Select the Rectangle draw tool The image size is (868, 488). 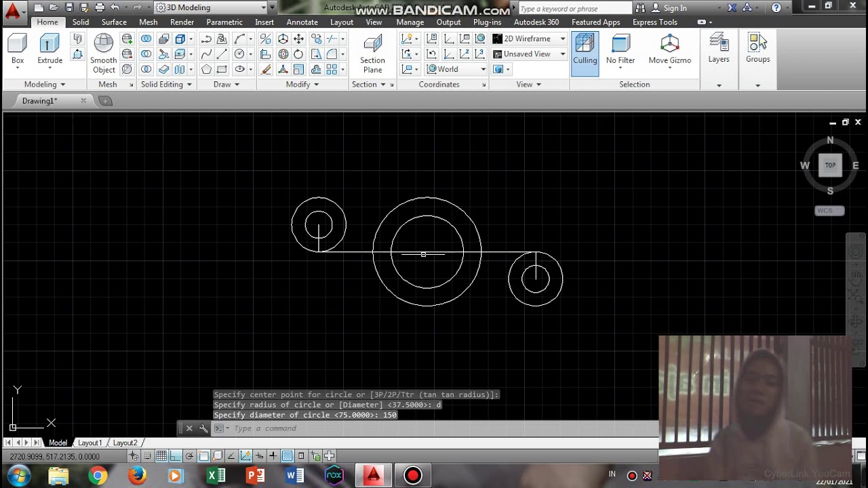coord(222,69)
